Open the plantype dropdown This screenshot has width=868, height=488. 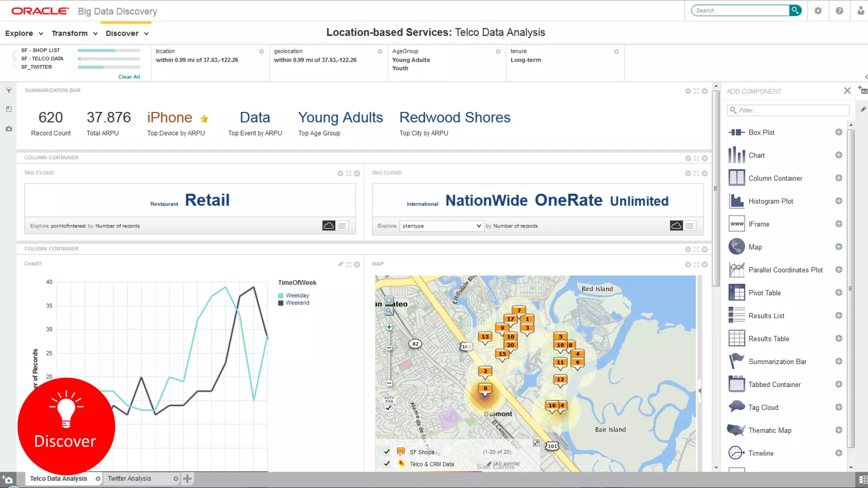tap(441, 226)
